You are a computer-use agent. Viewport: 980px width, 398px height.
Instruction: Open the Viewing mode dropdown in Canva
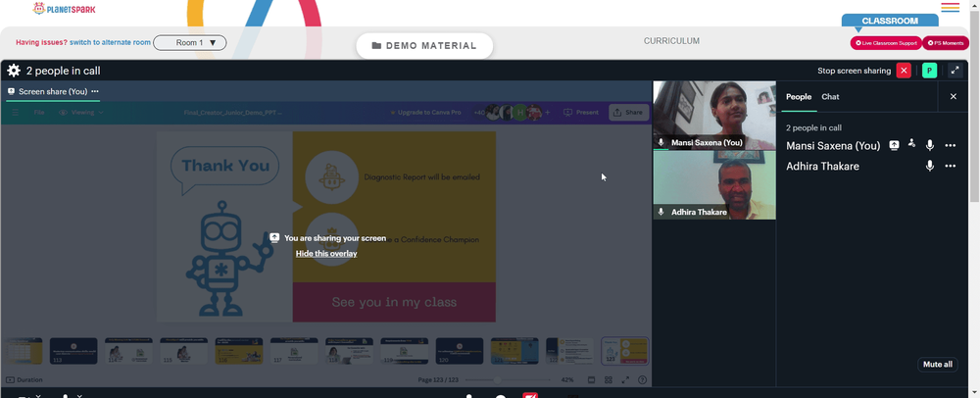click(x=81, y=113)
